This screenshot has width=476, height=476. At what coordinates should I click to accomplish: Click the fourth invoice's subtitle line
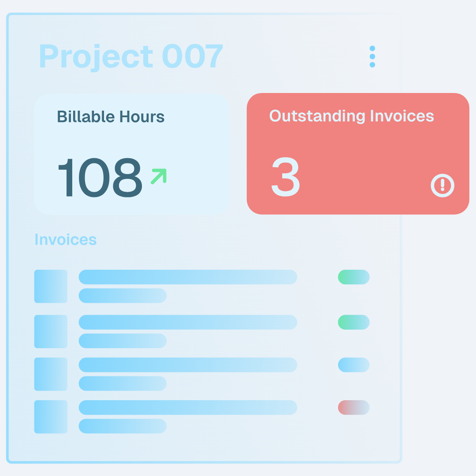[123, 426]
